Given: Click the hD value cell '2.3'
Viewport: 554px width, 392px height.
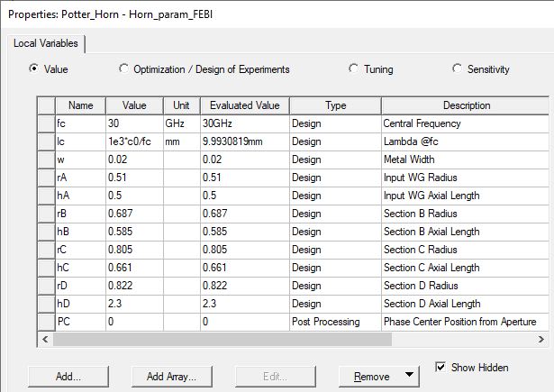Looking at the screenshot, I should click(134, 304).
